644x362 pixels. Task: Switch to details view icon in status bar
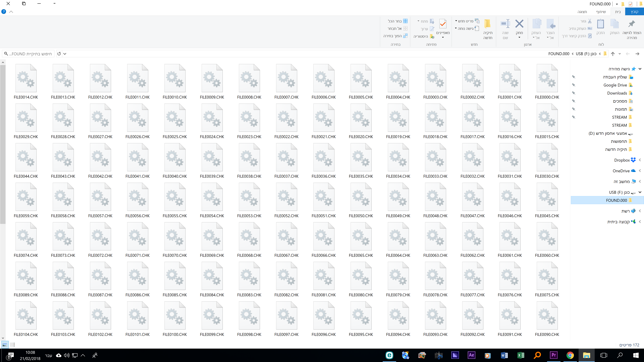[13, 345]
